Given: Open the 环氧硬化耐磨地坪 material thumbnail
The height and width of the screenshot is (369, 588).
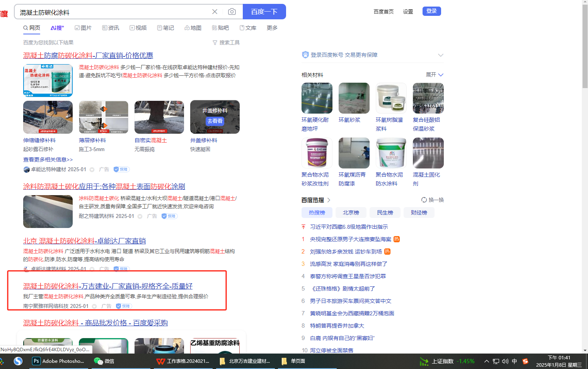Looking at the screenshot, I should point(317,98).
